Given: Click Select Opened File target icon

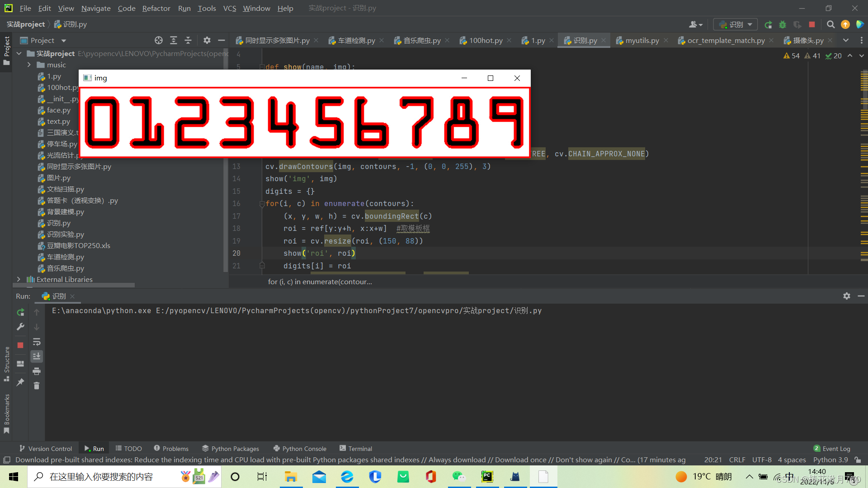Looking at the screenshot, I should click(159, 41).
